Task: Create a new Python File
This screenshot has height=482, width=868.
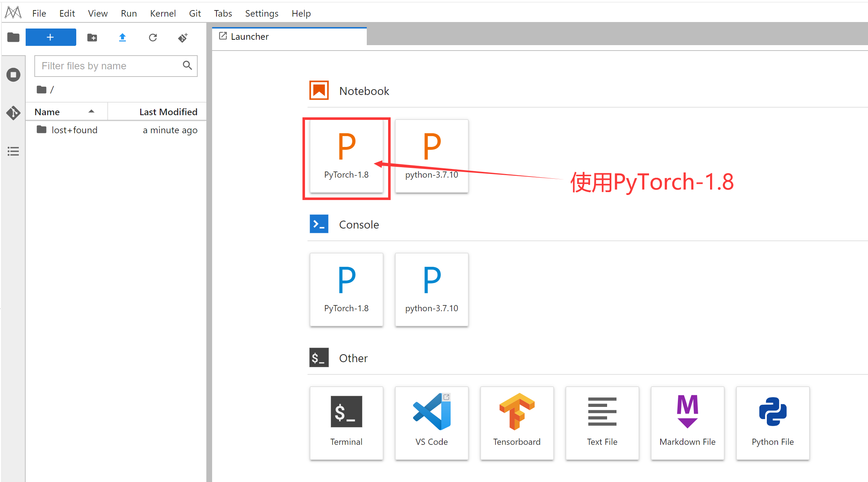Action: [773, 423]
